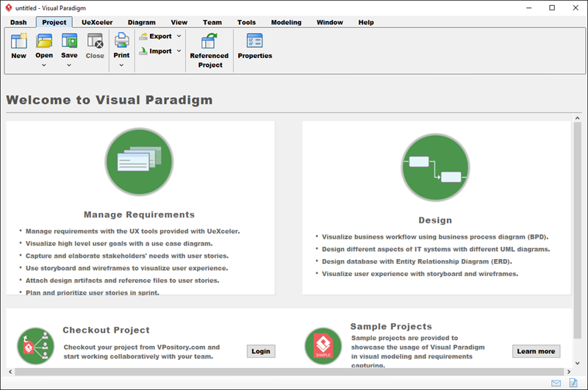Click the Visual Paradigm logo in title bar

[8, 8]
